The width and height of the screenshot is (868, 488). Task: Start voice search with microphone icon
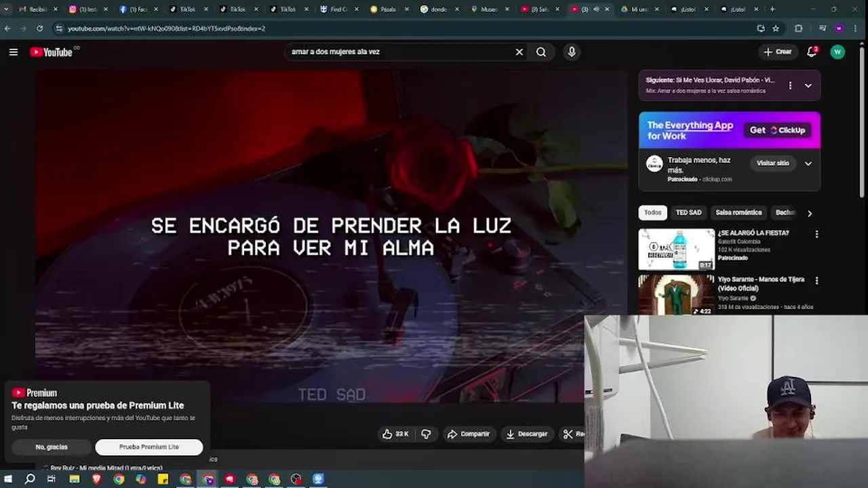click(x=572, y=52)
